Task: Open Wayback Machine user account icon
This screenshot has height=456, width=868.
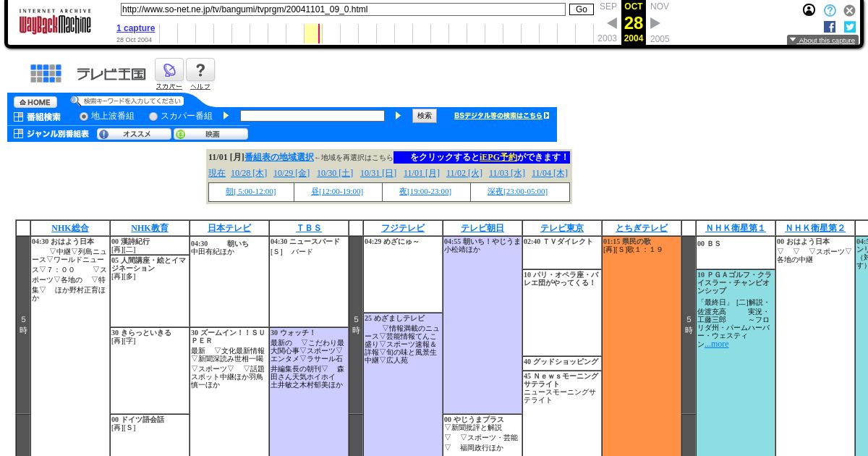Action: click(809, 10)
